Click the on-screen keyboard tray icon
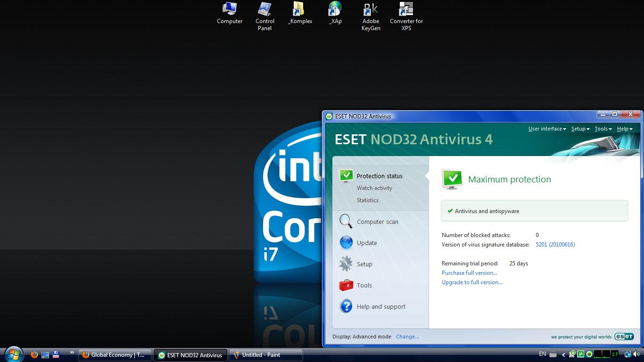Image resolution: width=644 pixels, height=362 pixels. 553,354
